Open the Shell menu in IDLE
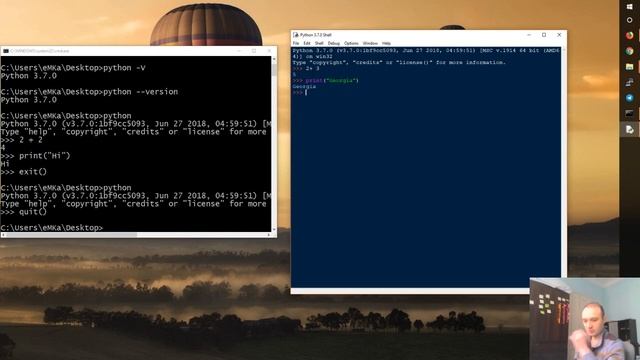This screenshot has height=360, width=640. 319,43
